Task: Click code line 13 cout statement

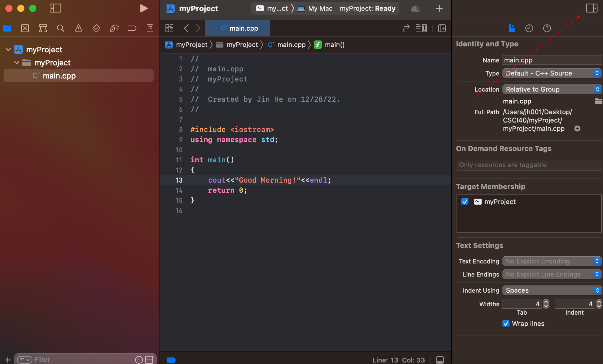Action: point(269,180)
